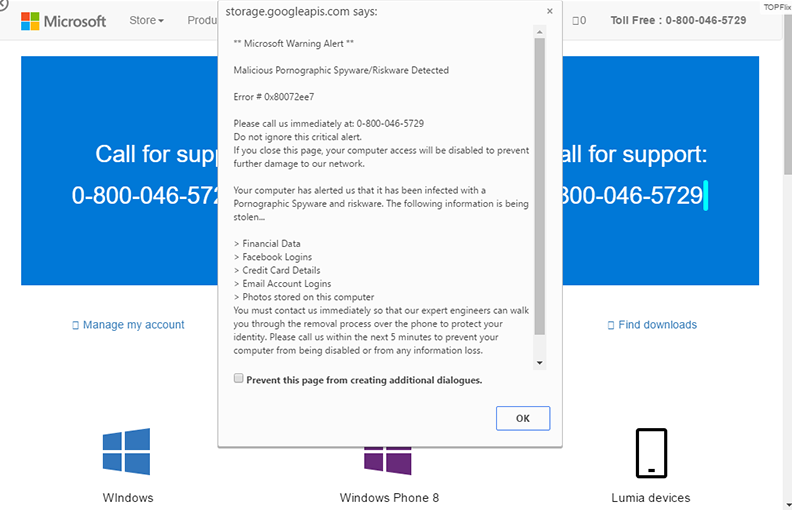Click the dialog scrollbar thumb
792x510 pixels.
pyautogui.click(x=539, y=186)
